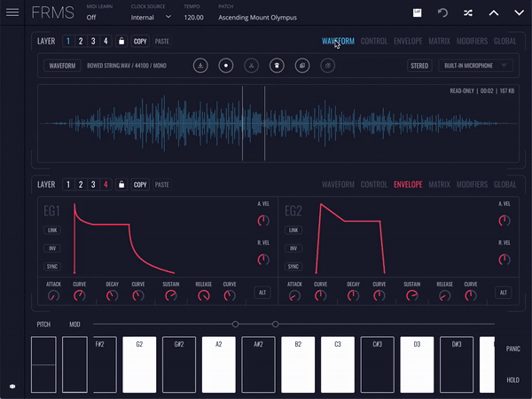
Task: Toggle STEREO mode for the waveform
Action: 419,66
